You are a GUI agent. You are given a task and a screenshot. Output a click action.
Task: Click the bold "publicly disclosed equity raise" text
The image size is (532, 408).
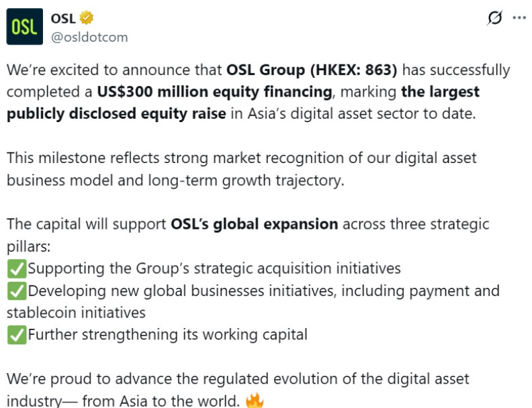point(116,113)
